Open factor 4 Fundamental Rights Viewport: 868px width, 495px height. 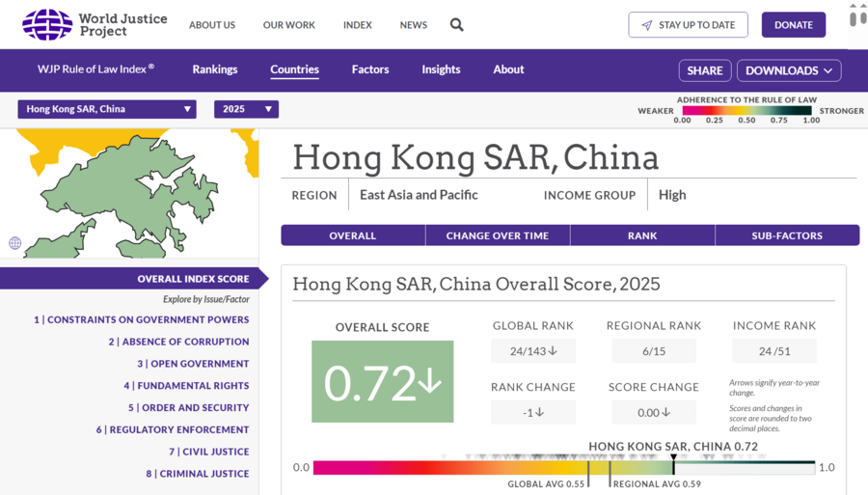[186, 385]
